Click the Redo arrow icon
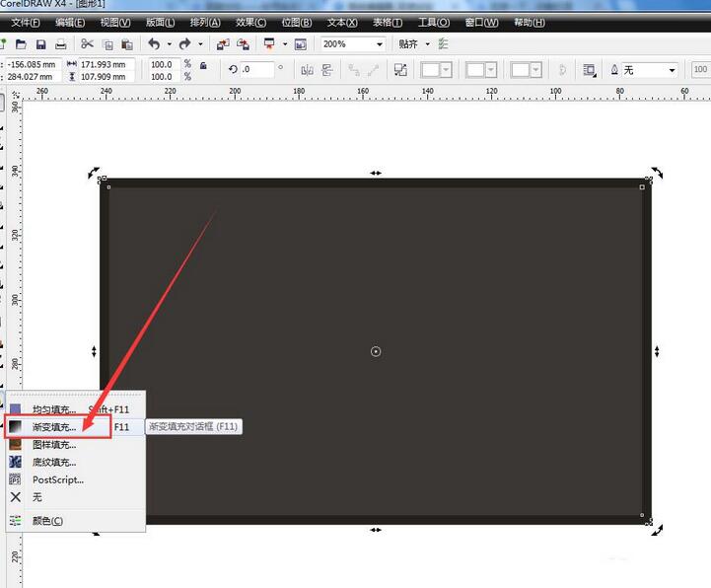Image resolution: width=711 pixels, height=588 pixels. pos(184,44)
